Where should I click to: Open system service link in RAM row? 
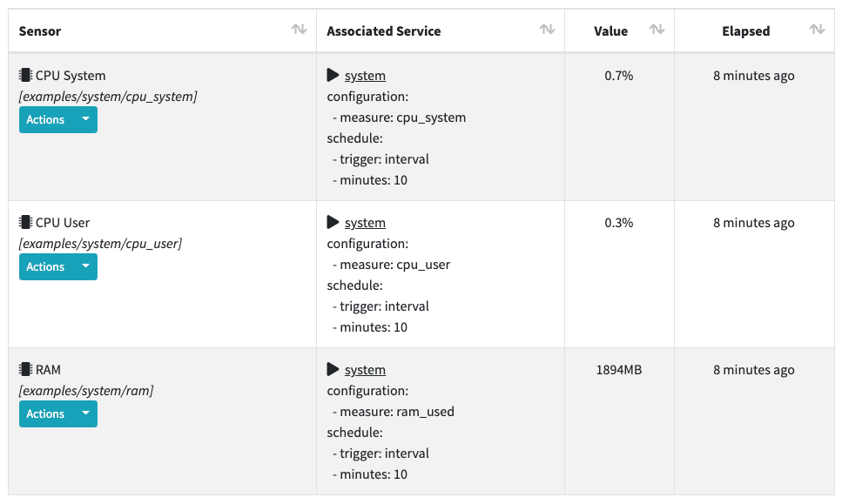(x=365, y=370)
